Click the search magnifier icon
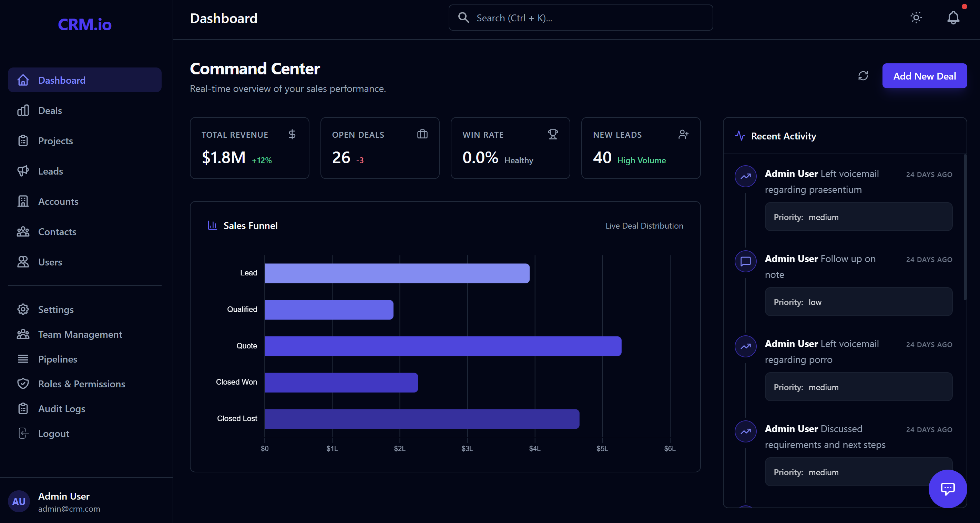 point(463,18)
